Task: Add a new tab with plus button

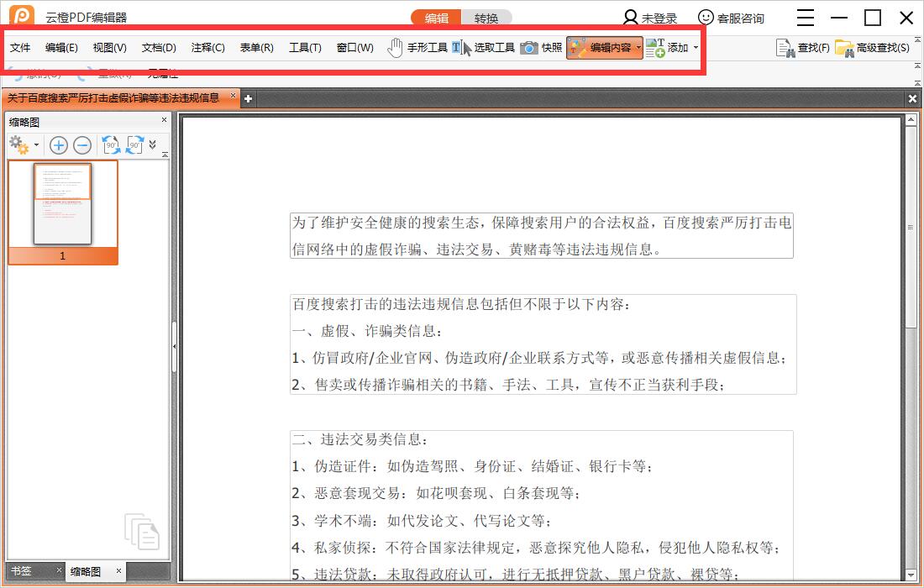Action: [248, 99]
